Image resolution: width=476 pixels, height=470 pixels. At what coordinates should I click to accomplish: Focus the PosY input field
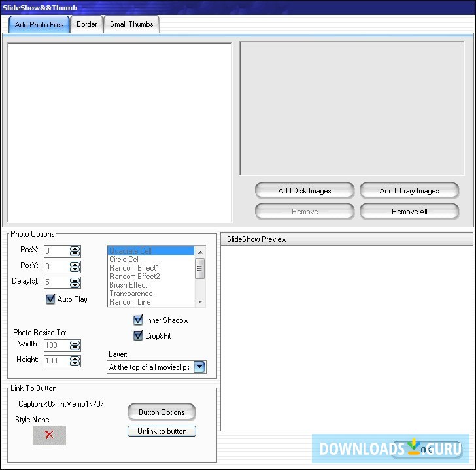[x=57, y=267]
